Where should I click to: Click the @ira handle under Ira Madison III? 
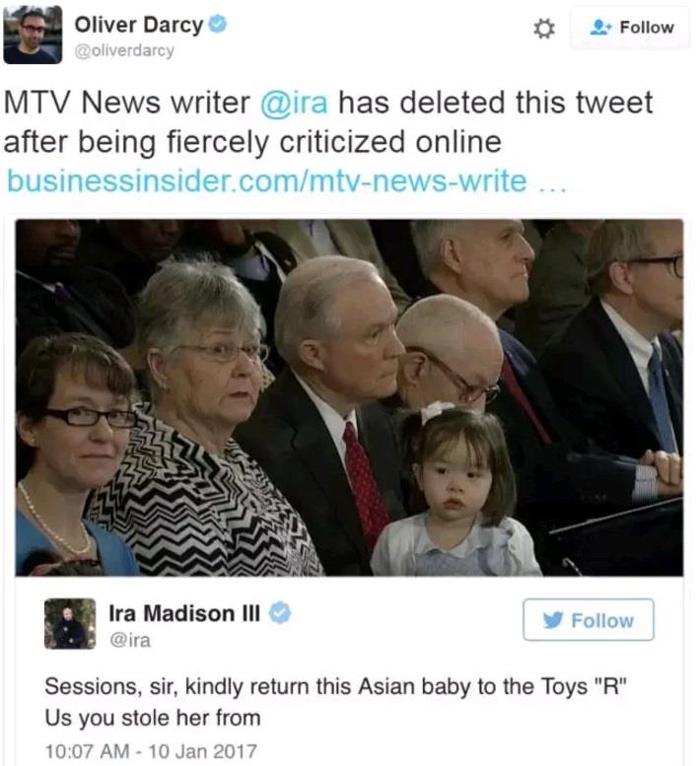click(130, 641)
